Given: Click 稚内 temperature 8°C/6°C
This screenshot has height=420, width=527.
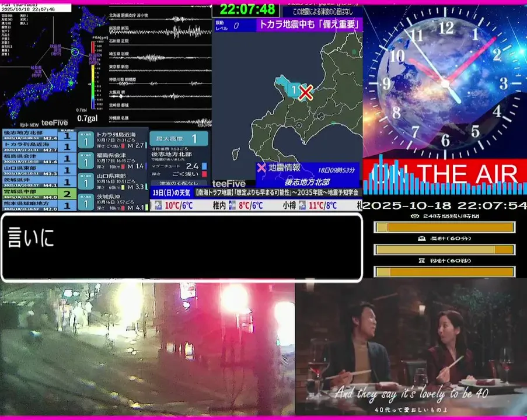Looking at the screenshot, I should (x=251, y=205).
